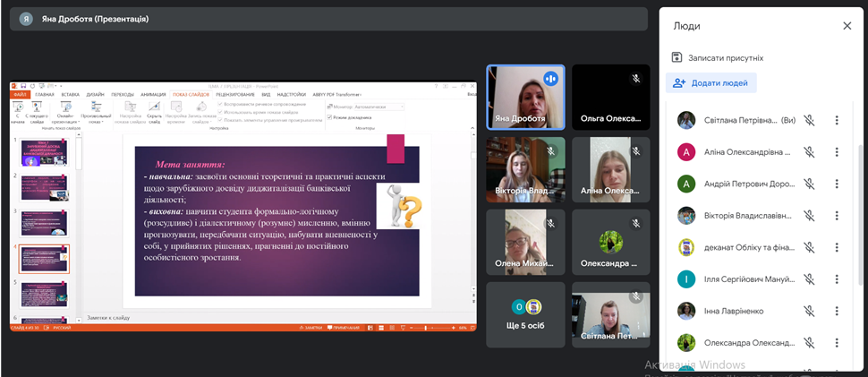
Task: Click the Настройка времени ribbon icon
Action: click(176, 111)
